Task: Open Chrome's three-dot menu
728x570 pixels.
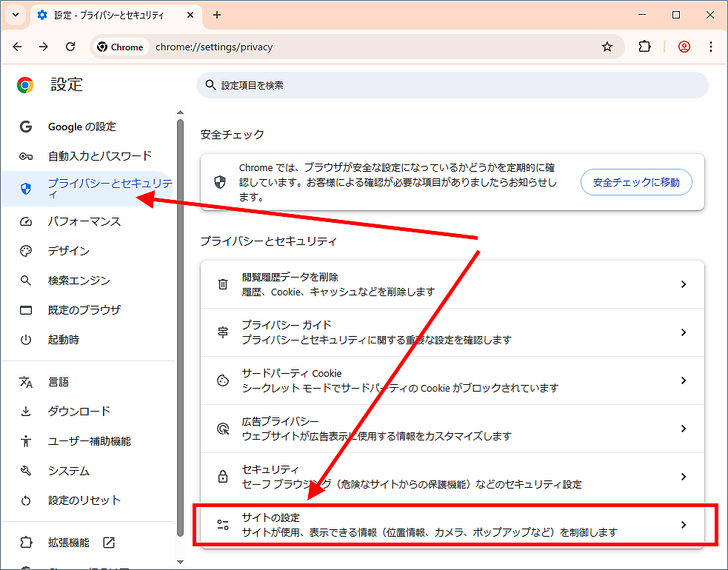Action: tap(711, 47)
